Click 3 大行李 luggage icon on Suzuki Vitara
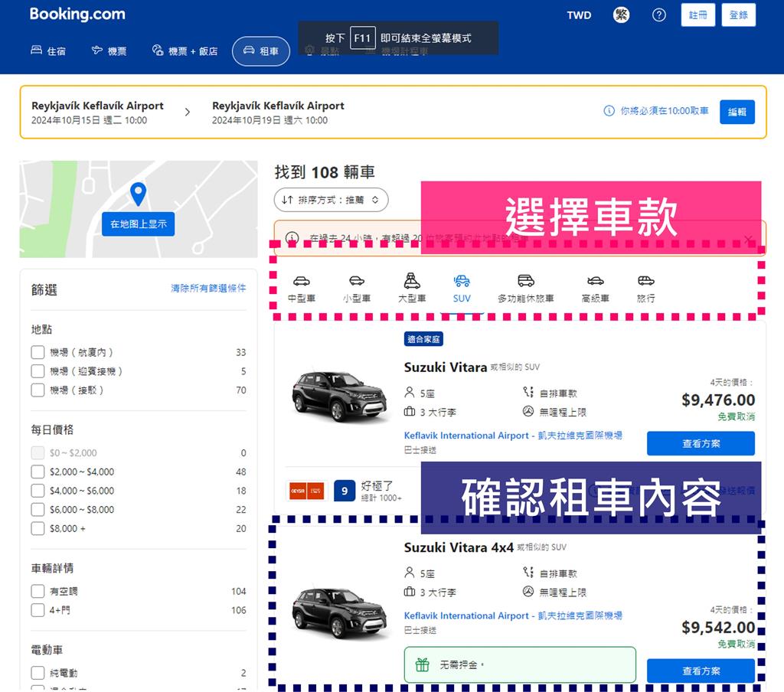This screenshot has width=784, height=692. (410, 412)
